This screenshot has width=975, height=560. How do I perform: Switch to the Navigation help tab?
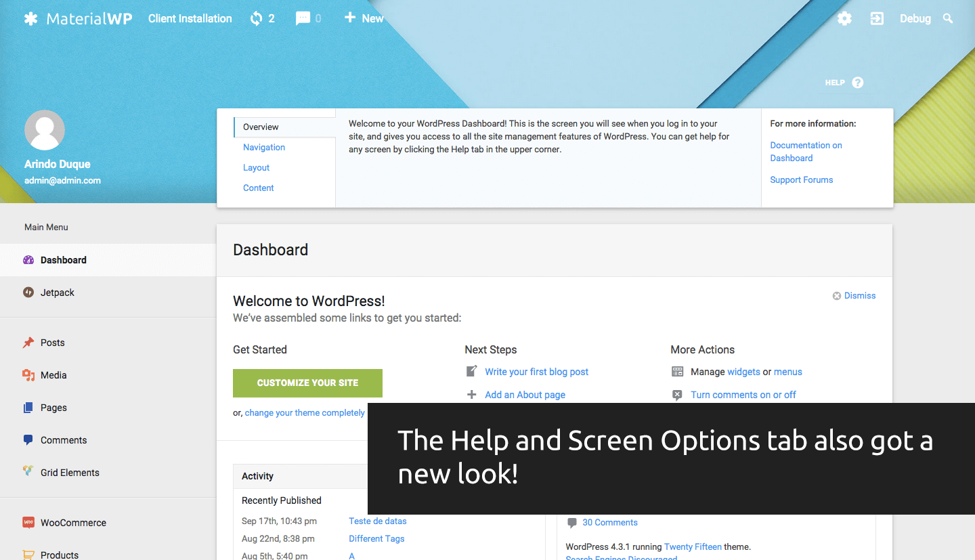[x=264, y=148]
